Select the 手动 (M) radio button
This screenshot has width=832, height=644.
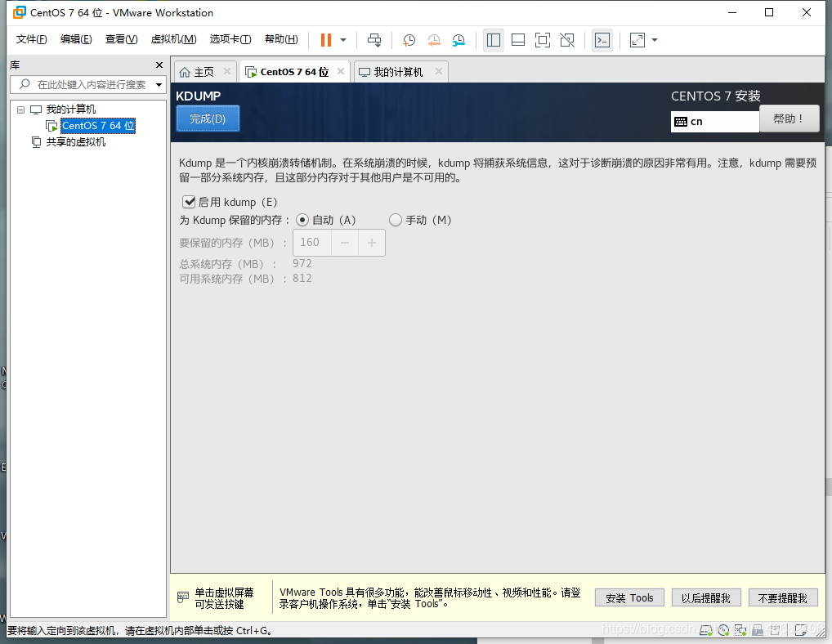396,220
